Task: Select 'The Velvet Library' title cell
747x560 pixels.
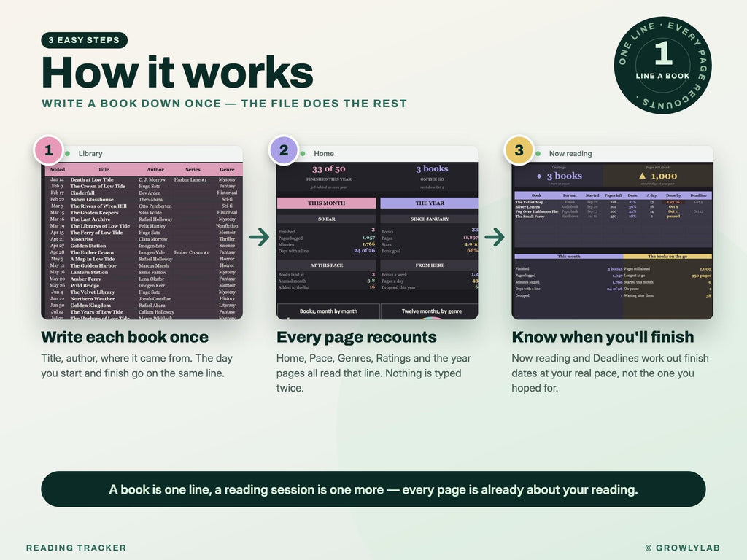Action: coord(93,292)
